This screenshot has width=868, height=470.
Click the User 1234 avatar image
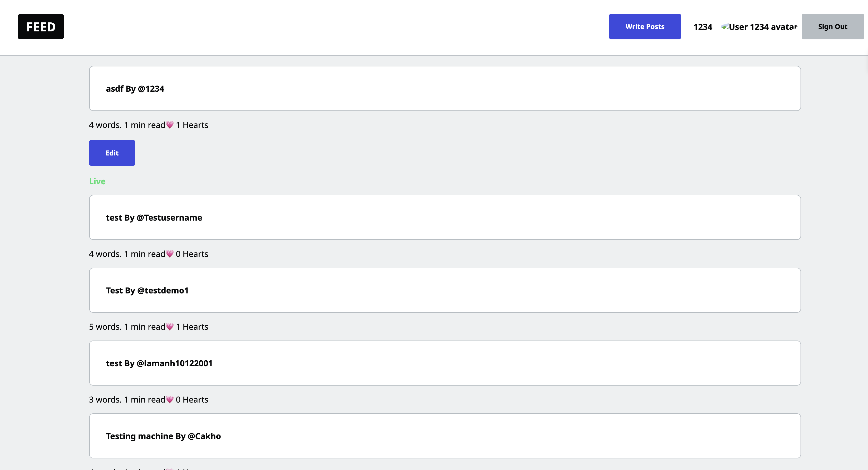(759, 27)
